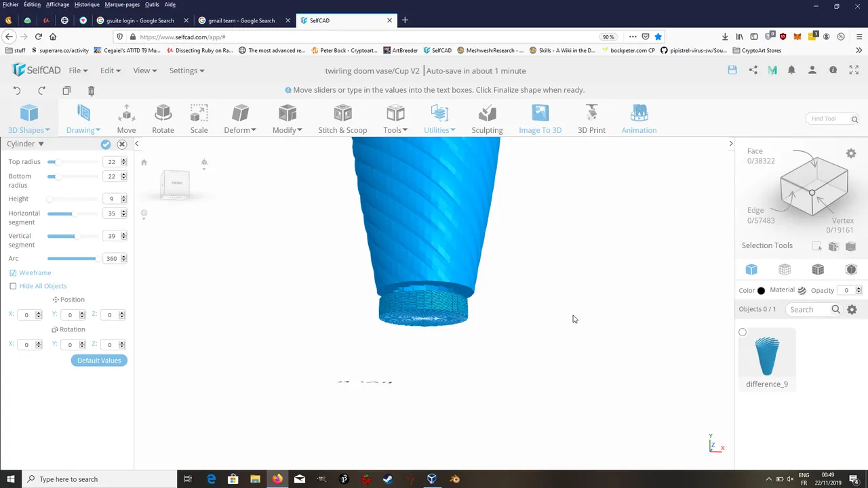Open the Settings dropdown menu
Screen dimensions: 868x488
pos(186,70)
